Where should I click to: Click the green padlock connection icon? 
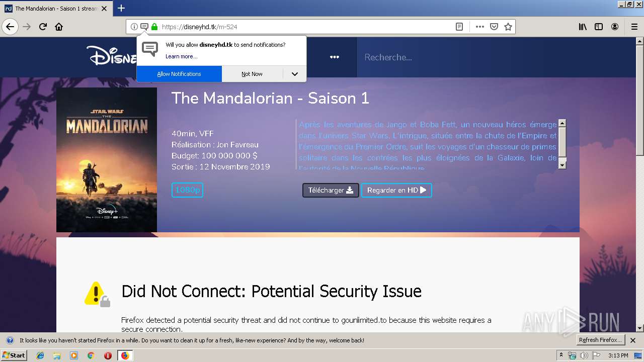[154, 27]
